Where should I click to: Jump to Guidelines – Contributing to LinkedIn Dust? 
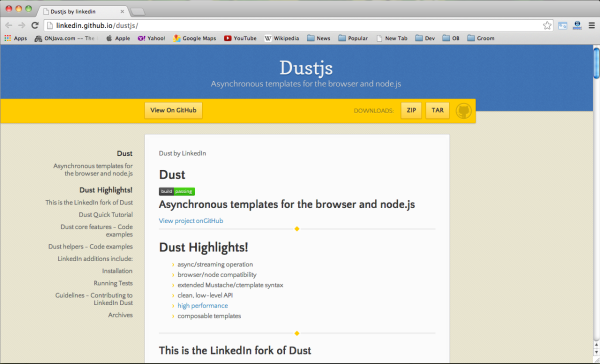click(x=94, y=299)
